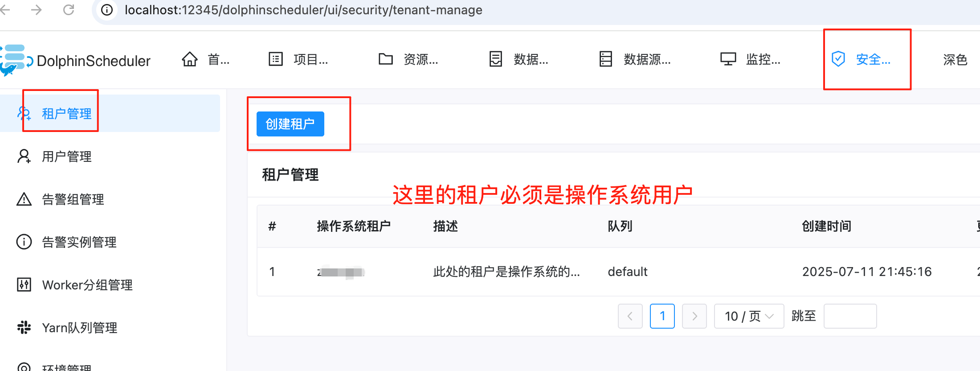The height and width of the screenshot is (371, 980).
Task: Click the 创建租户 button
Action: (x=290, y=124)
